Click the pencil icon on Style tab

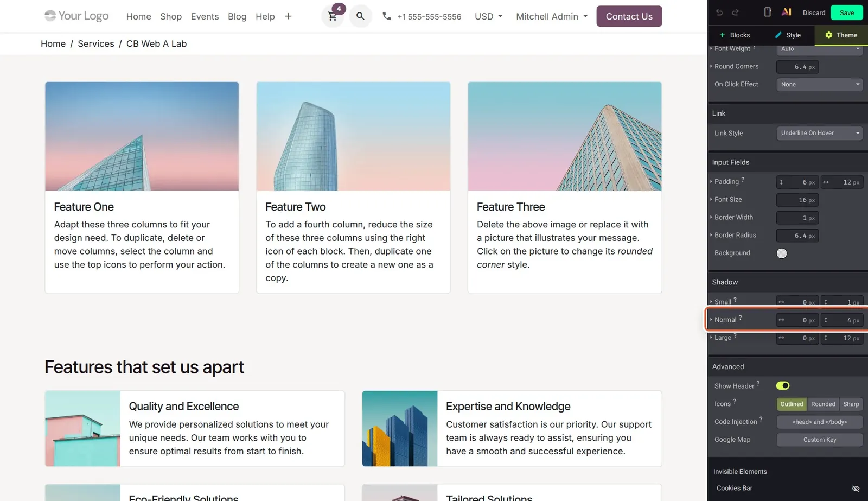coord(778,35)
